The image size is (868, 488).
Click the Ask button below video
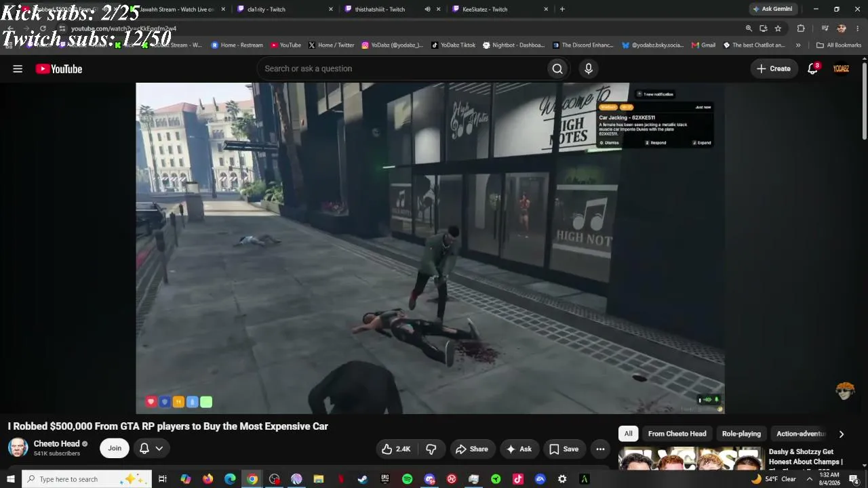tap(519, 449)
